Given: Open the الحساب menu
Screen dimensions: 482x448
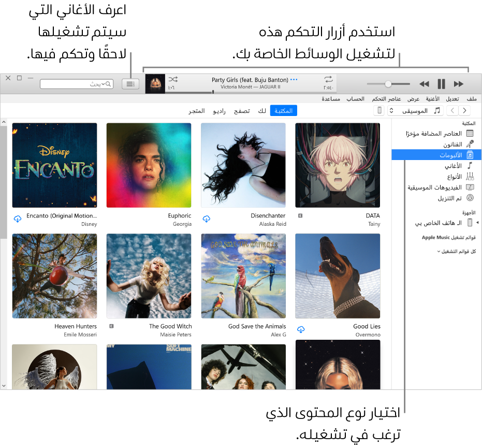Looking at the screenshot, I should (355, 99).
